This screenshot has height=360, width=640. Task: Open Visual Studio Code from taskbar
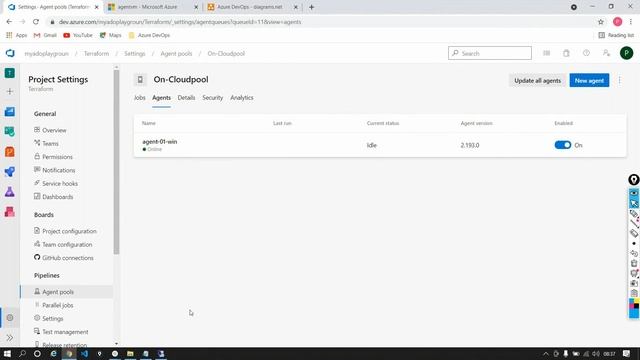click(84, 353)
